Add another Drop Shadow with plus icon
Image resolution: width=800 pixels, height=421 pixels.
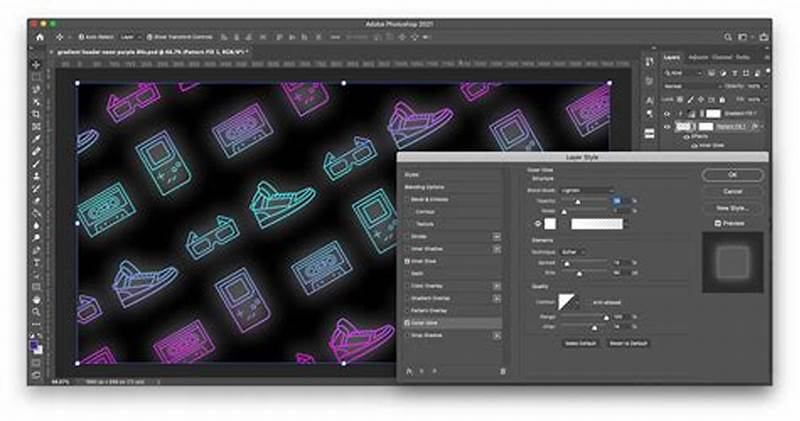[496, 336]
